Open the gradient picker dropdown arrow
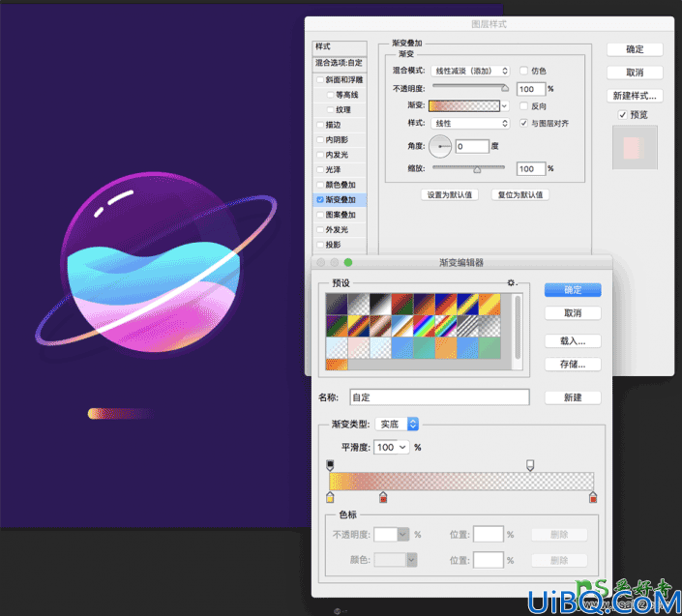The width and height of the screenshot is (682, 616). tap(505, 105)
